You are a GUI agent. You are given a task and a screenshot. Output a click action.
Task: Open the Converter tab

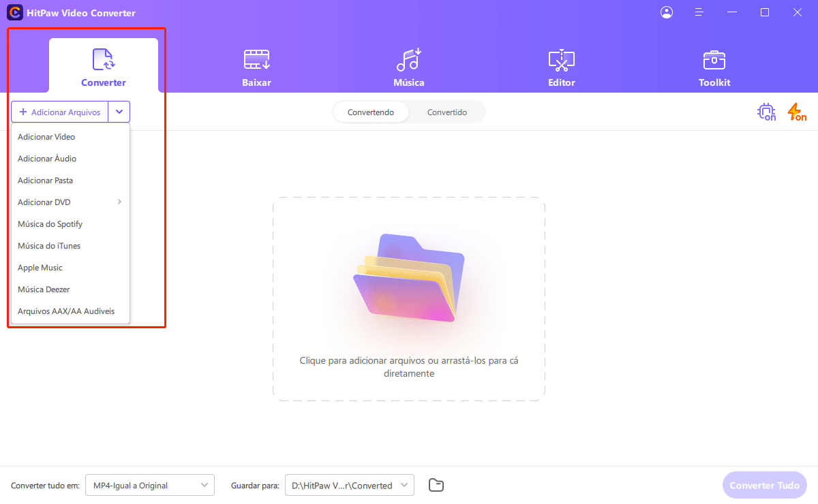(x=104, y=65)
